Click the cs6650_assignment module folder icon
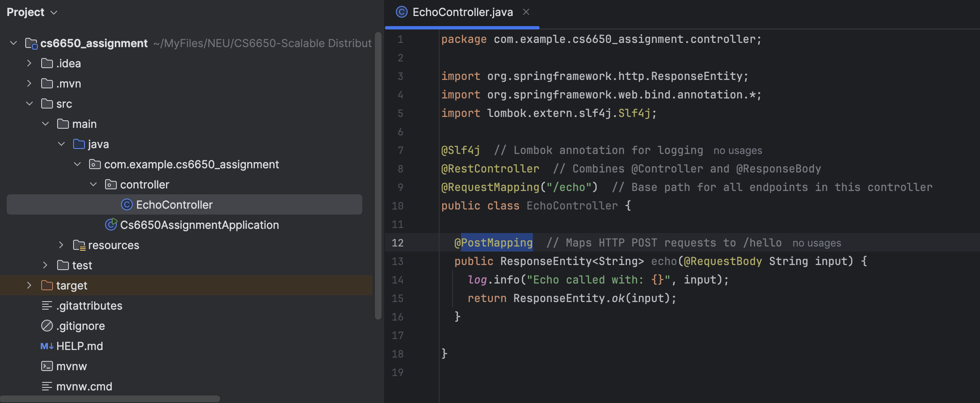This screenshot has width=980, height=403. (31, 43)
